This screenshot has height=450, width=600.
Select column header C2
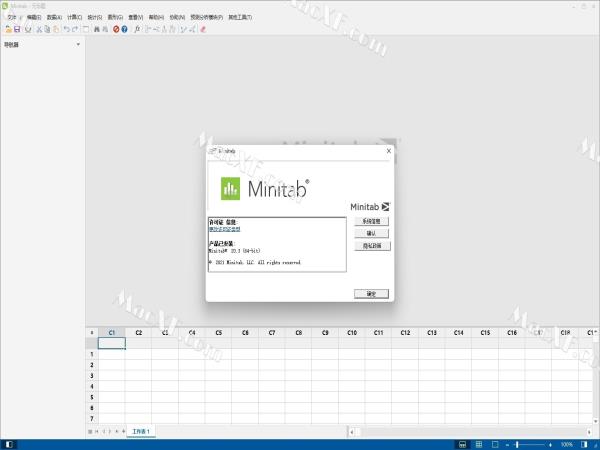pyautogui.click(x=139, y=333)
